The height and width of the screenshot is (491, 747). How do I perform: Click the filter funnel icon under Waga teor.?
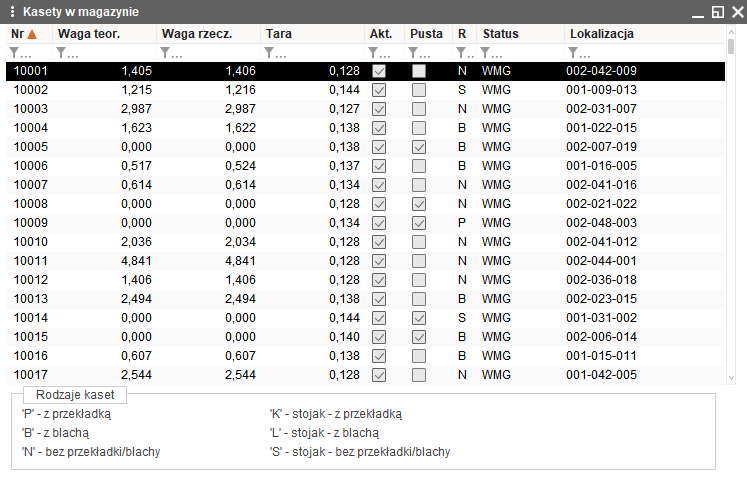(62, 53)
